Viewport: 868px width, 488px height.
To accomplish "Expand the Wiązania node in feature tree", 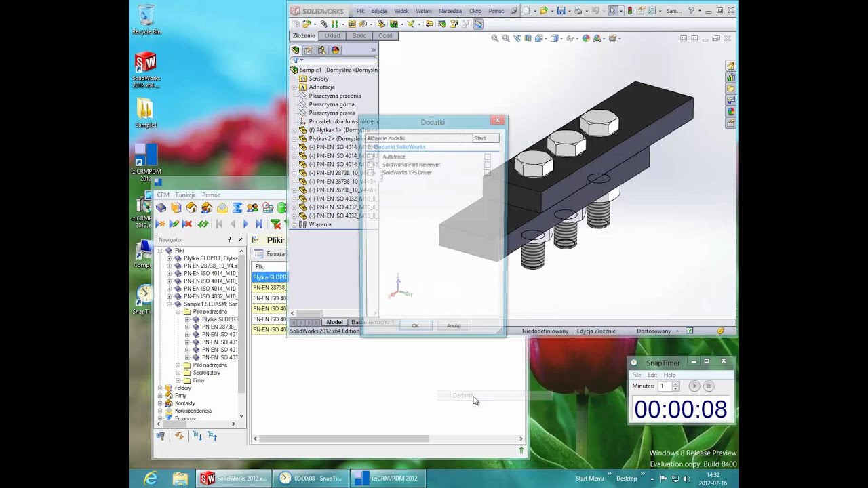I will [294, 224].
